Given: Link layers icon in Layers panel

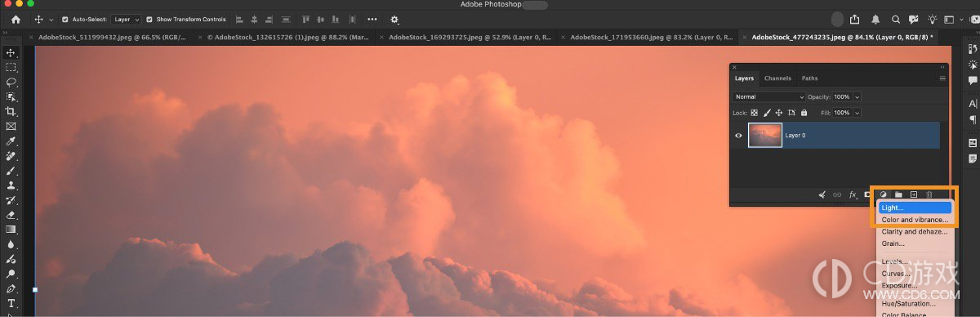Looking at the screenshot, I should [x=837, y=194].
